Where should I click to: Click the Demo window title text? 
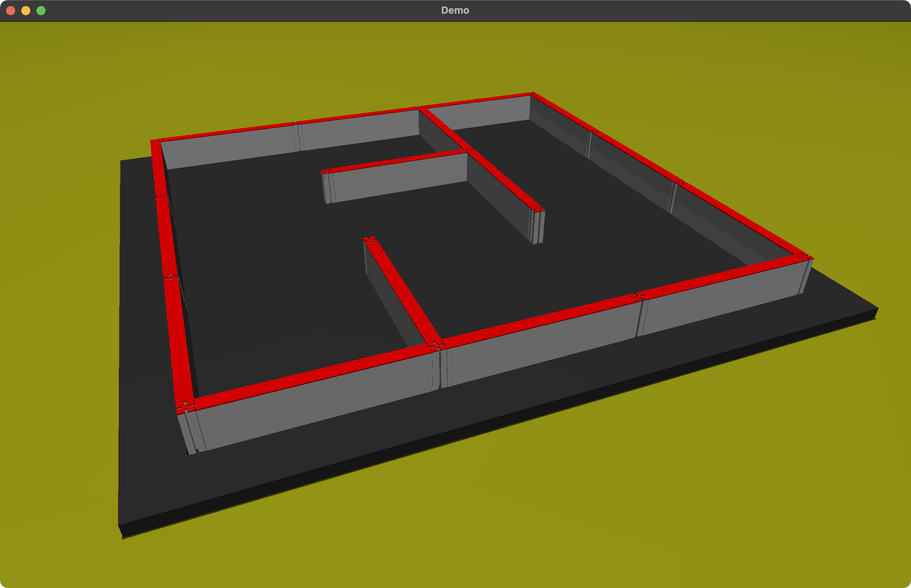pyautogui.click(x=455, y=10)
